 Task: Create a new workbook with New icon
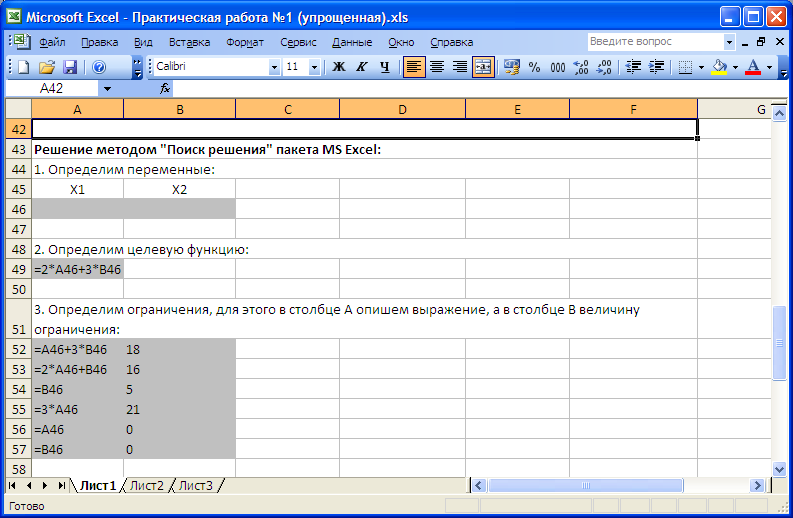pyautogui.click(x=23, y=67)
